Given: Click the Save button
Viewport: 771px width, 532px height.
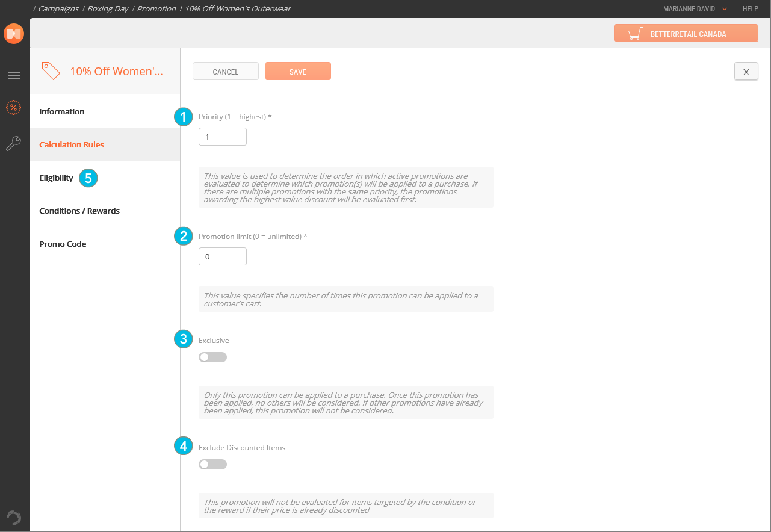Looking at the screenshot, I should tap(298, 72).
